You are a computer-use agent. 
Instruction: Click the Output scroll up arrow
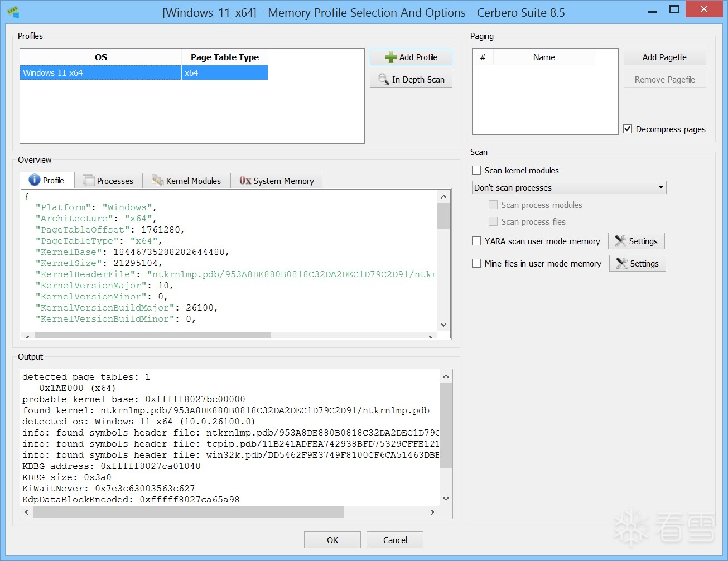[446, 376]
